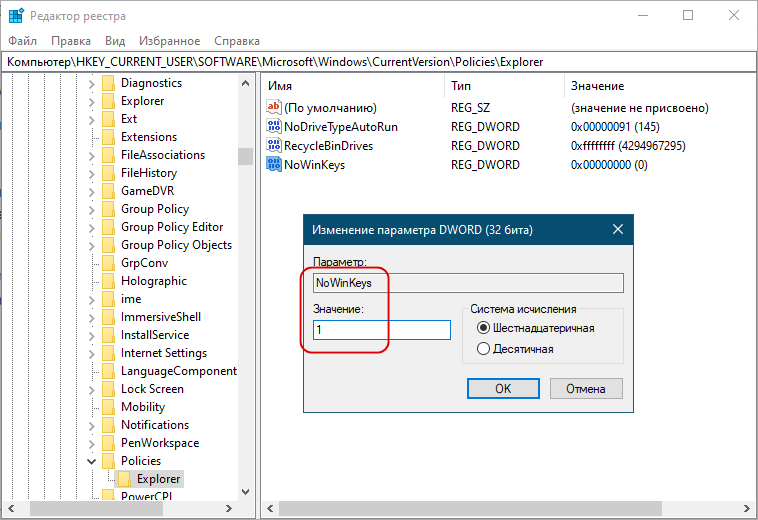Viewport: 758px width, 520px height.
Task: Confirm the DWORD change with OK
Action: [503, 389]
